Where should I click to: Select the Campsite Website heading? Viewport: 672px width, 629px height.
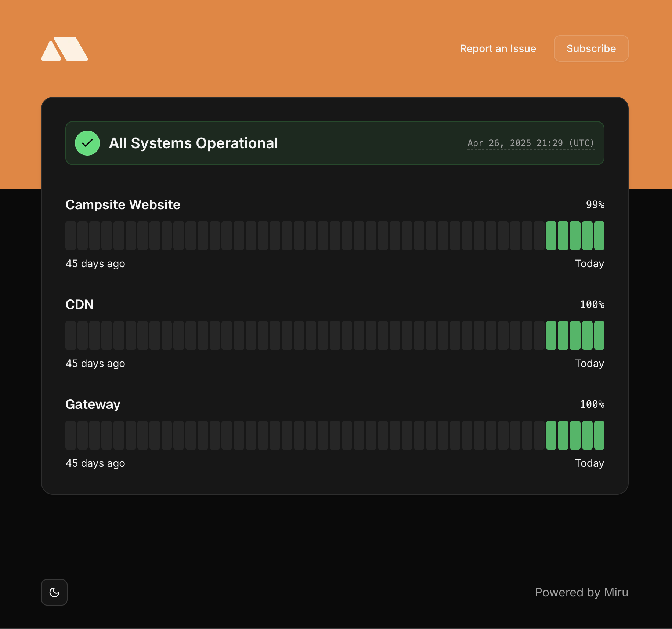point(123,205)
